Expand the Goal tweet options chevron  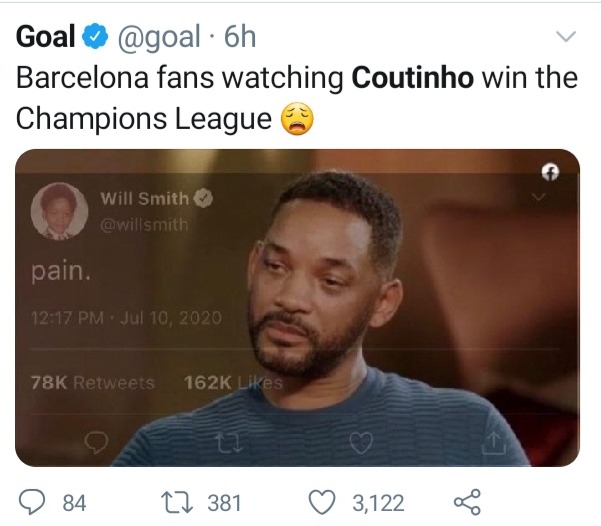coord(565,38)
